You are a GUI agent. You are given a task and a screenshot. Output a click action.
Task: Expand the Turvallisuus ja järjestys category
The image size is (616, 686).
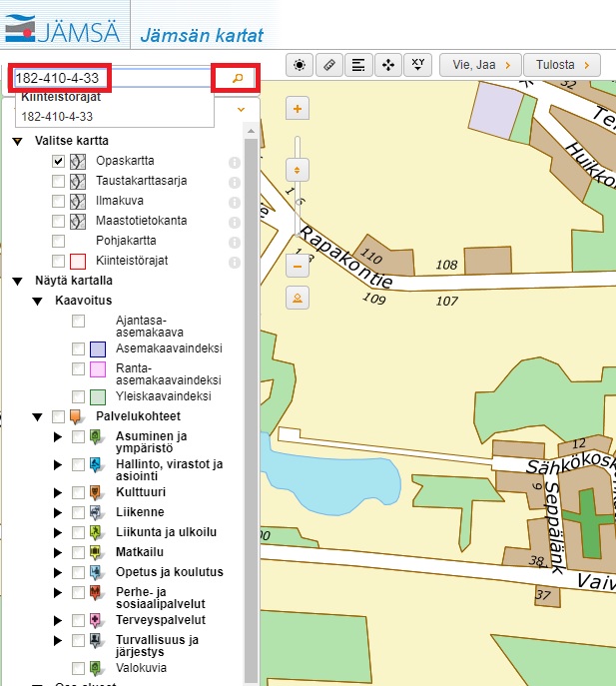[x=58, y=640]
